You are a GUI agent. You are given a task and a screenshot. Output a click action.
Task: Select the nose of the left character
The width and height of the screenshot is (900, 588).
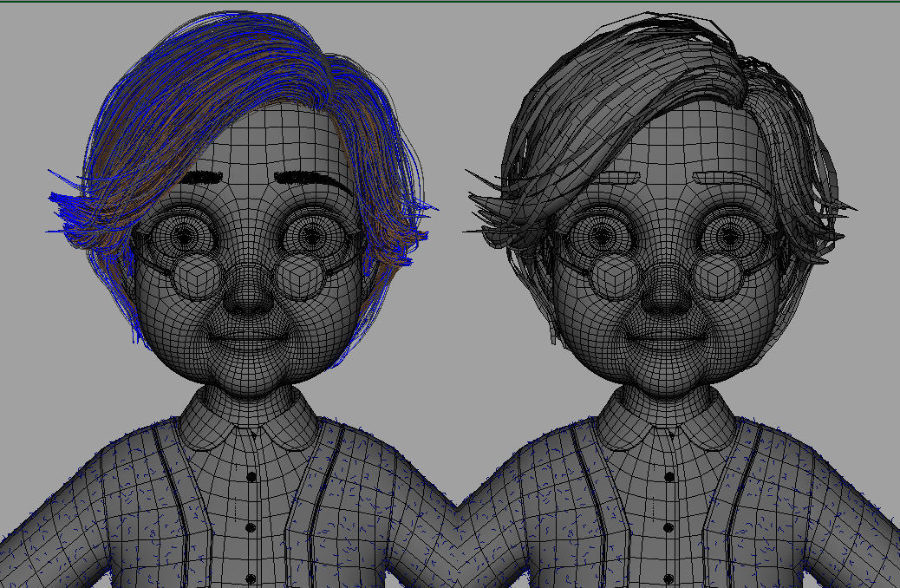[x=248, y=293]
